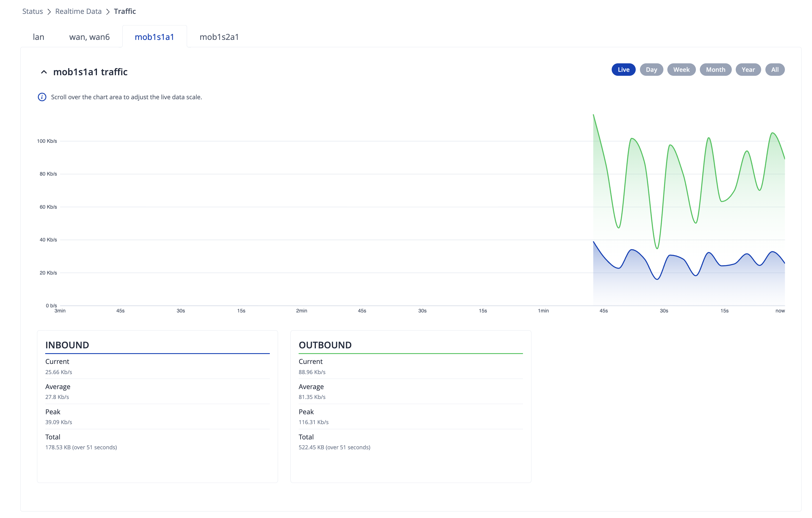812x518 pixels.
Task: Click the 1min marker on time axis
Action: [543, 311]
